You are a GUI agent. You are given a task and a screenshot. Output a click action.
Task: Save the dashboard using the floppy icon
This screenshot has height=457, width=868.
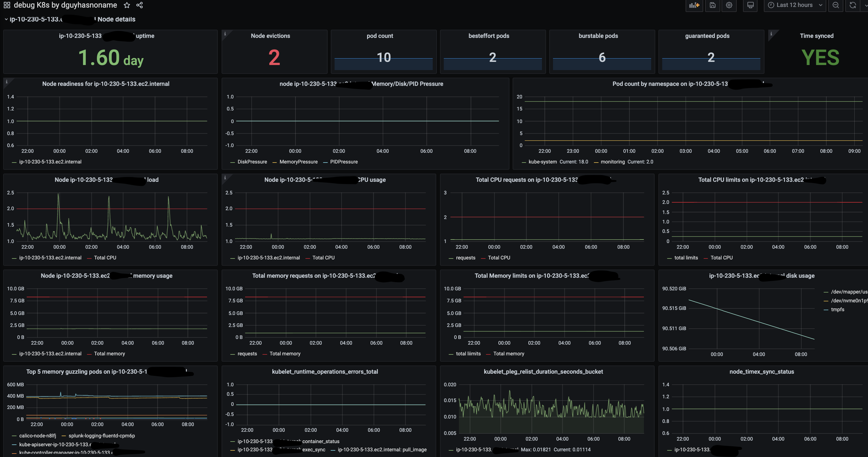click(713, 5)
